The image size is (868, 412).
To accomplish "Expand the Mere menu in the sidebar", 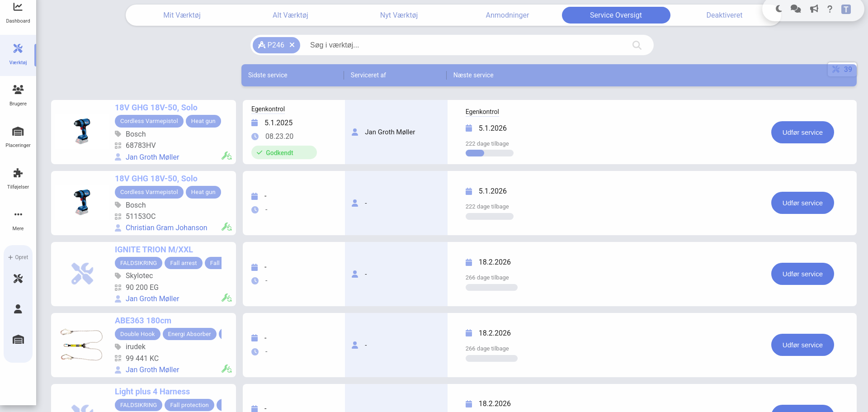I will (18, 220).
